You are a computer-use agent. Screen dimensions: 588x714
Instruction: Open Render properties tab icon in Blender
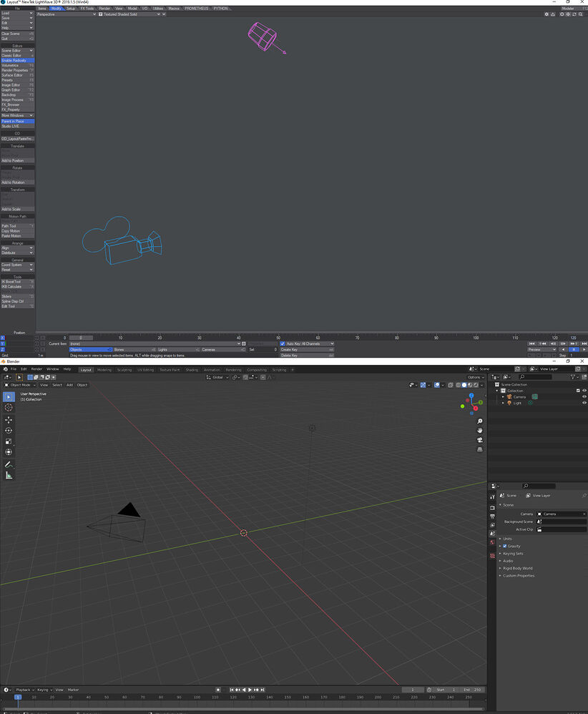[x=492, y=508]
